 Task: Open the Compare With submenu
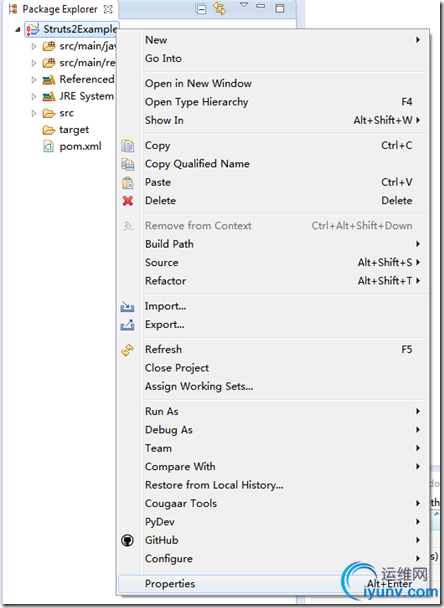click(284, 466)
